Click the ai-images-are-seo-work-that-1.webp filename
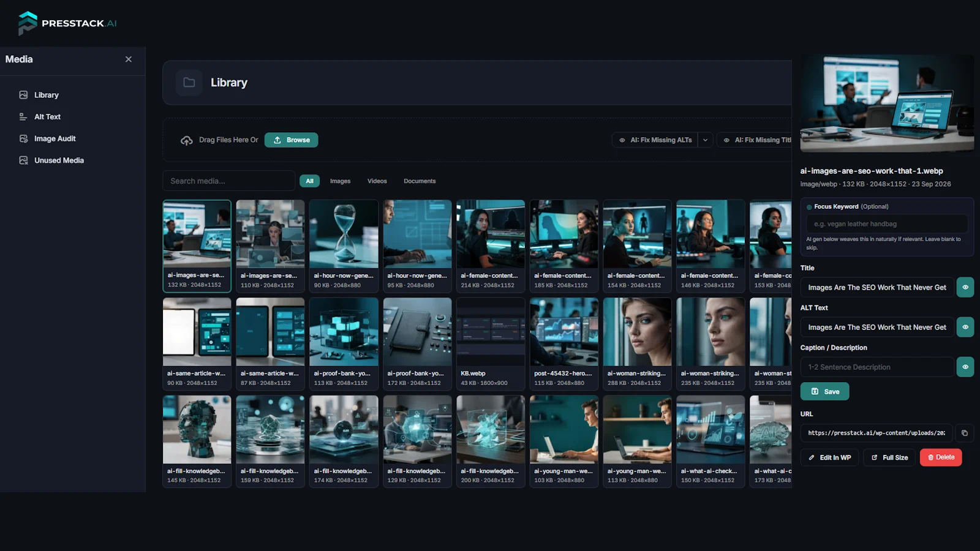 (x=872, y=171)
